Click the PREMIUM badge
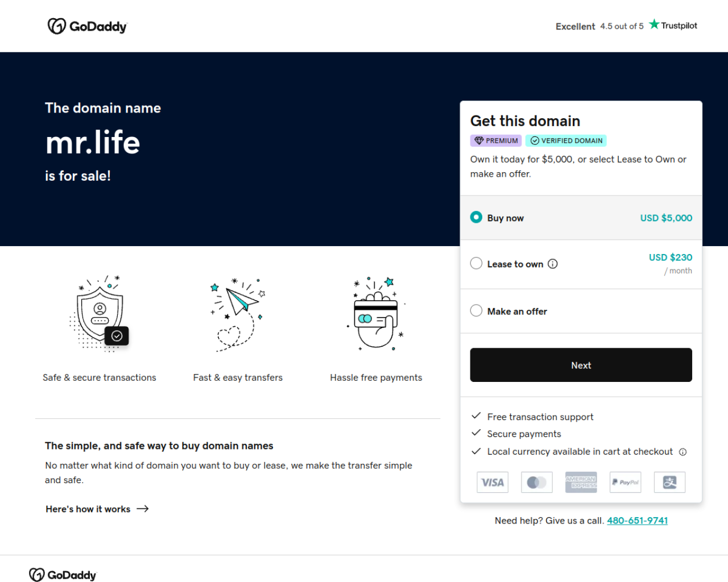Viewport: 728px width, 582px height. (x=496, y=140)
